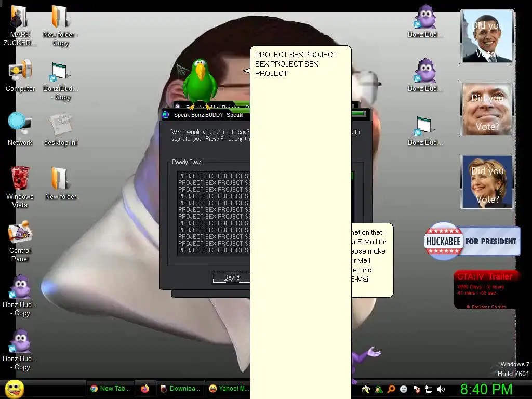
Task: Click the 'Peedy Says:' group label
Action: tap(187, 162)
